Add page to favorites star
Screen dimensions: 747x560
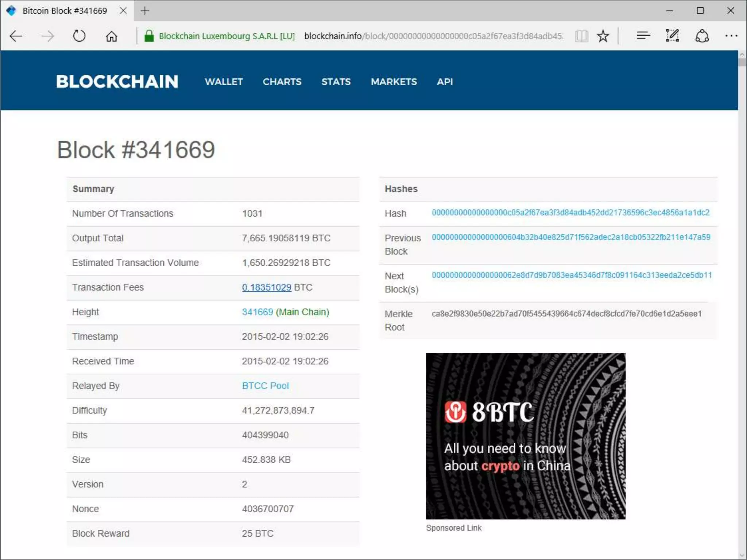click(603, 36)
